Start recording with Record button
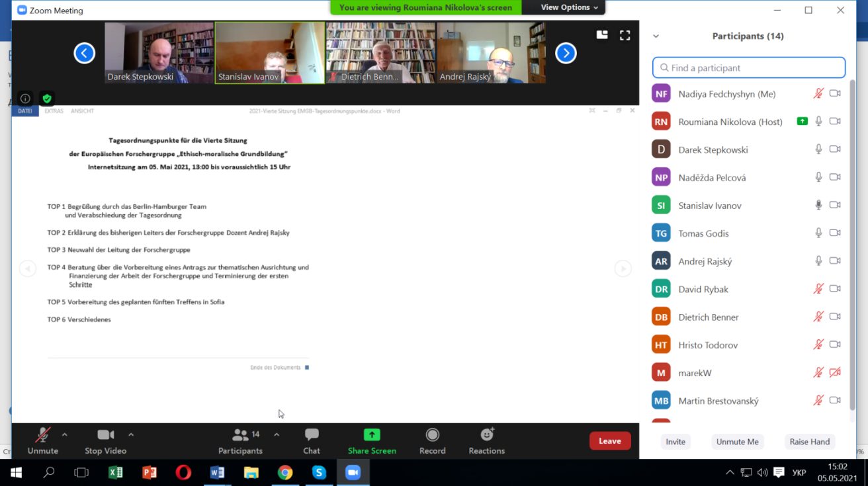 point(432,440)
